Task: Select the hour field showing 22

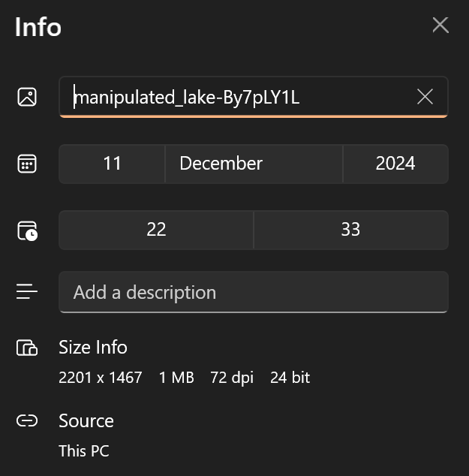Action: coord(156,230)
